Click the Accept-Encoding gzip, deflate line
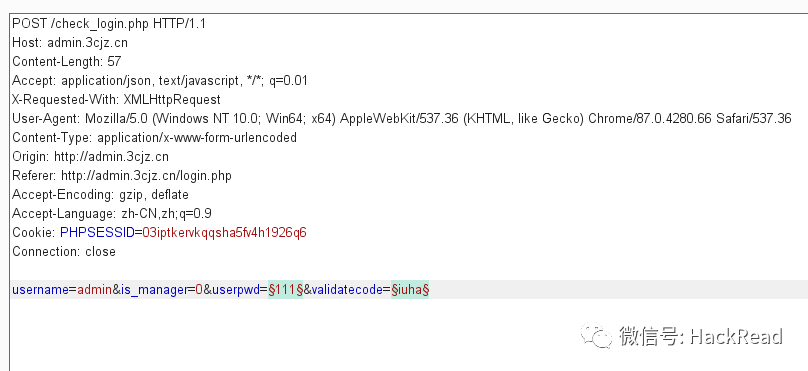 pyautogui.click(x=100, y=195)
